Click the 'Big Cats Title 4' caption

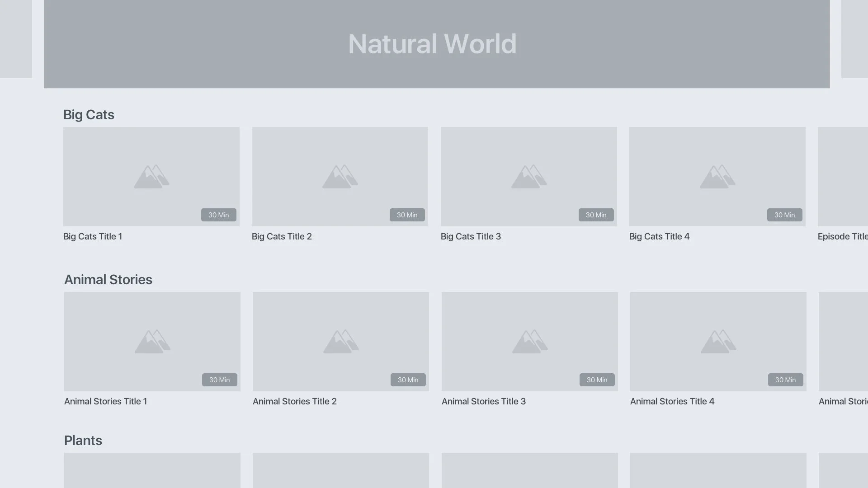[x=659, y=236]
